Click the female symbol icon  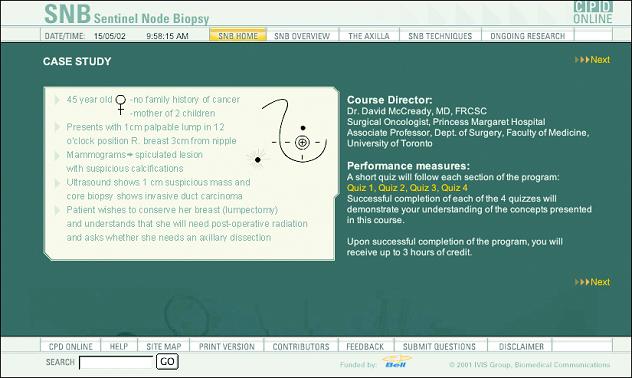coord(121,105)
